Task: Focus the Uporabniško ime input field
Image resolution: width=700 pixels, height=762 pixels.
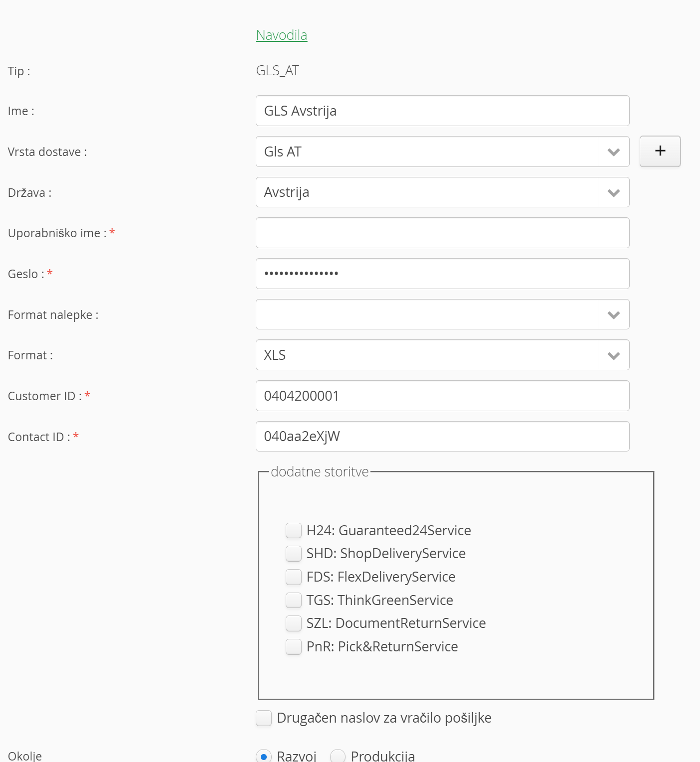Action: coord(442,233)
